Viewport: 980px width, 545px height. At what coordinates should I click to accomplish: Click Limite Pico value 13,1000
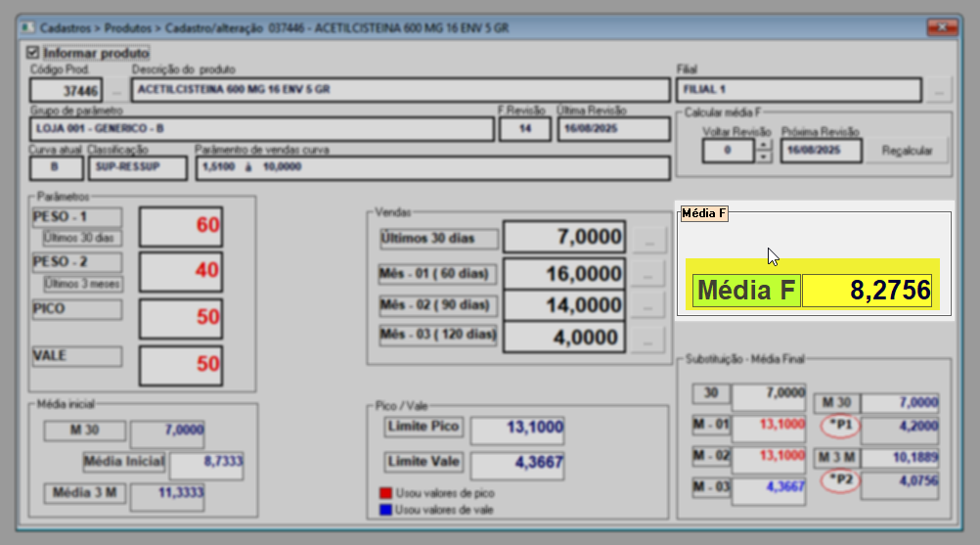point(517,430)
